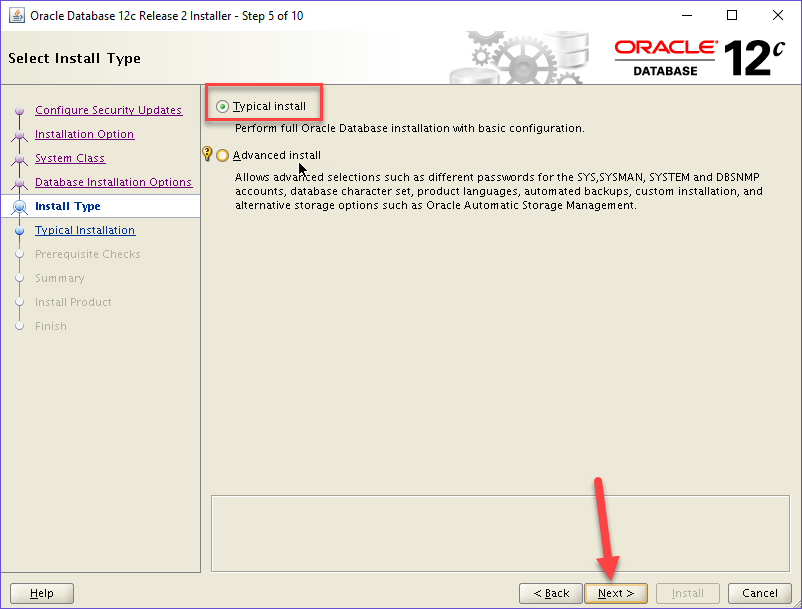Select the Advanced install radio button
The width and height of the screenshot is (802, 609).
pyautogui.click(x=222, y=155)
